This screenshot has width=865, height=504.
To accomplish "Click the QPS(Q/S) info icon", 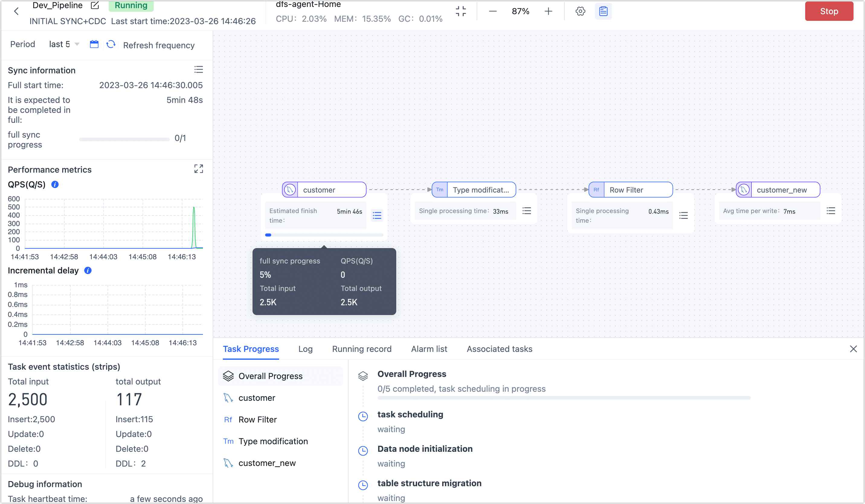I will tap(55, 184).
